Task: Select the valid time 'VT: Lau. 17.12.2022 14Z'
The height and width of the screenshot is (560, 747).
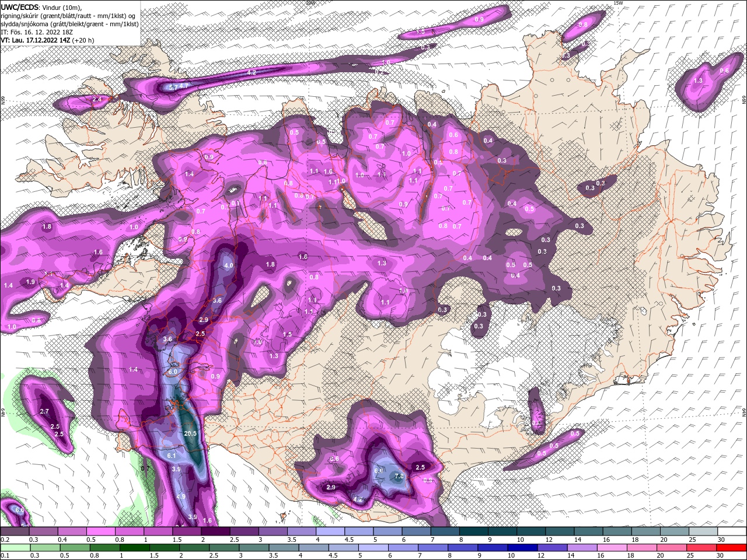Action: pyautogui.click(x=36, y=40)
